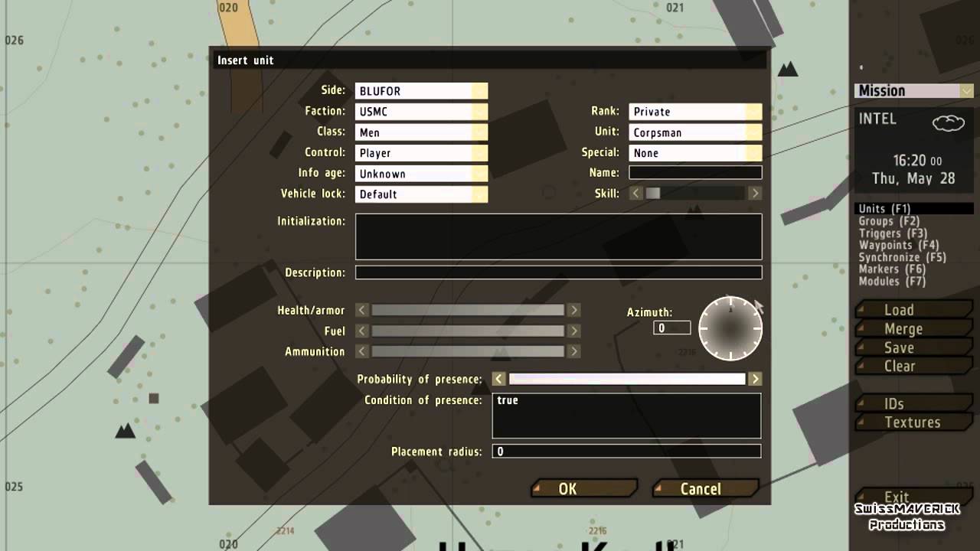The image size is (980, 551).
Task: Select Units (F1) mode
Action: point(914,208)
